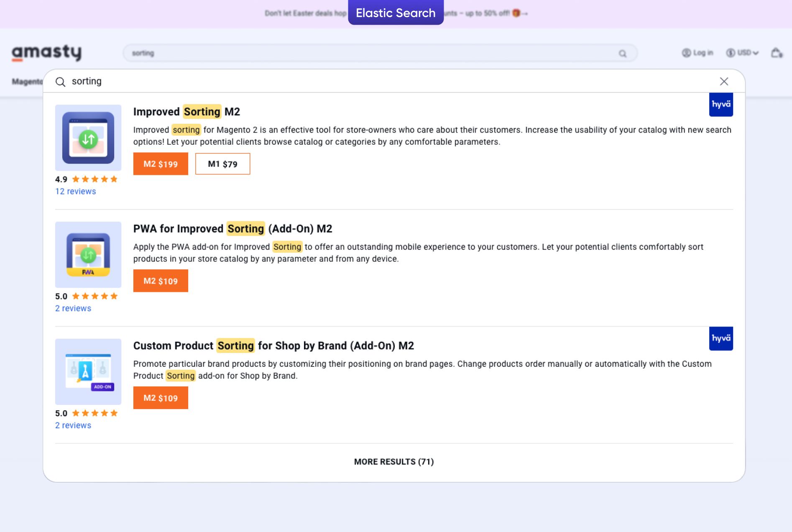Close the search results popup
Viewport: 792px width, 532px height.
[724, 82]
